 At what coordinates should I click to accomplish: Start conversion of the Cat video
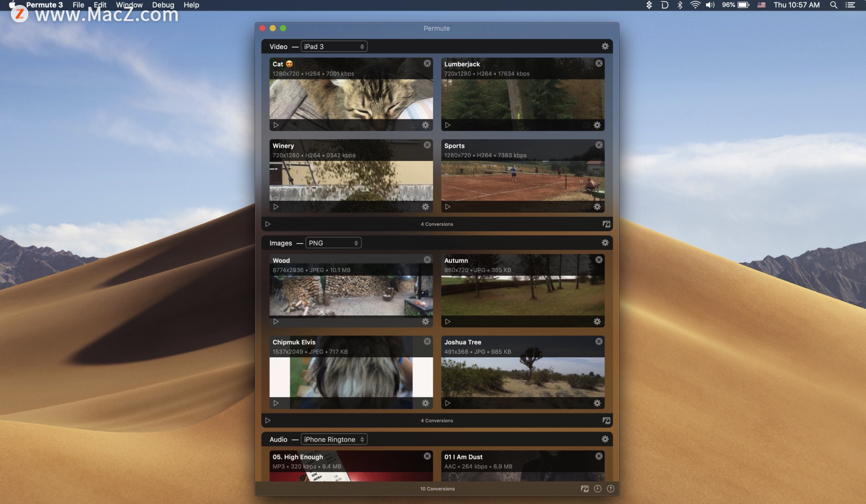pos(276,125)
